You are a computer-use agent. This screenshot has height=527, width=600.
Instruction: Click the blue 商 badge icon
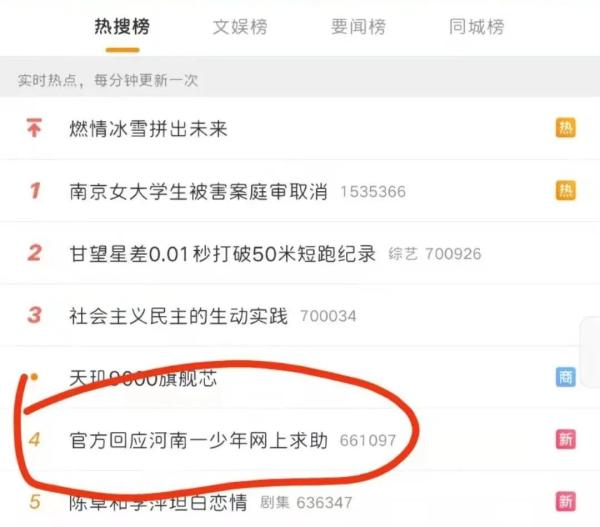(566, 377)
